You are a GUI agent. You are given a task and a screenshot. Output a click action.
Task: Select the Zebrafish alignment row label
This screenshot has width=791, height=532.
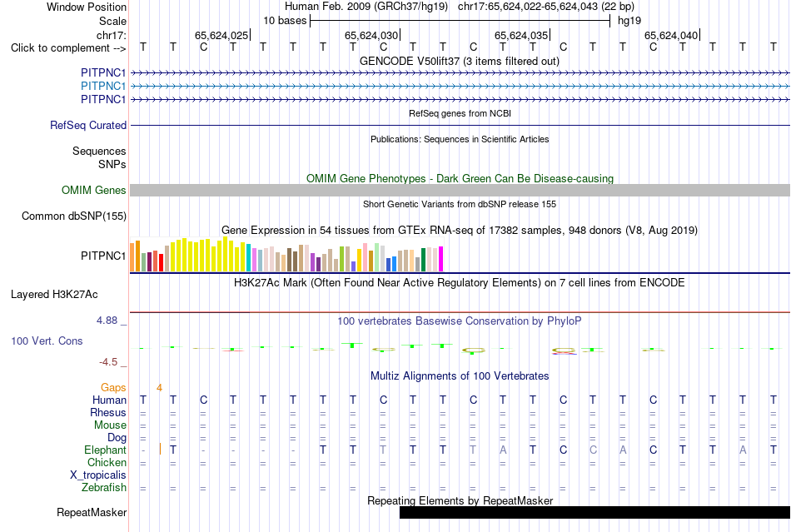point(104,488)
